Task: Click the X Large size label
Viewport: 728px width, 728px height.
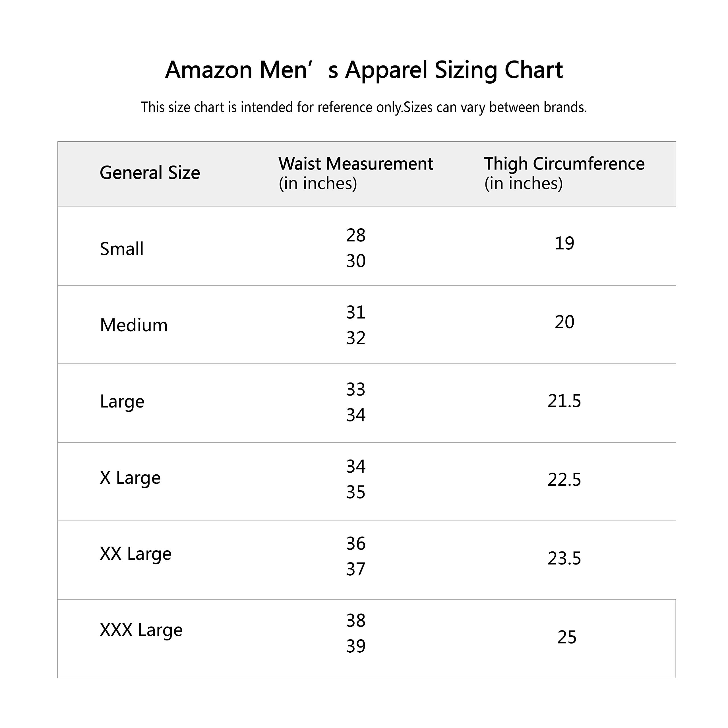Action: coord(130,478)
